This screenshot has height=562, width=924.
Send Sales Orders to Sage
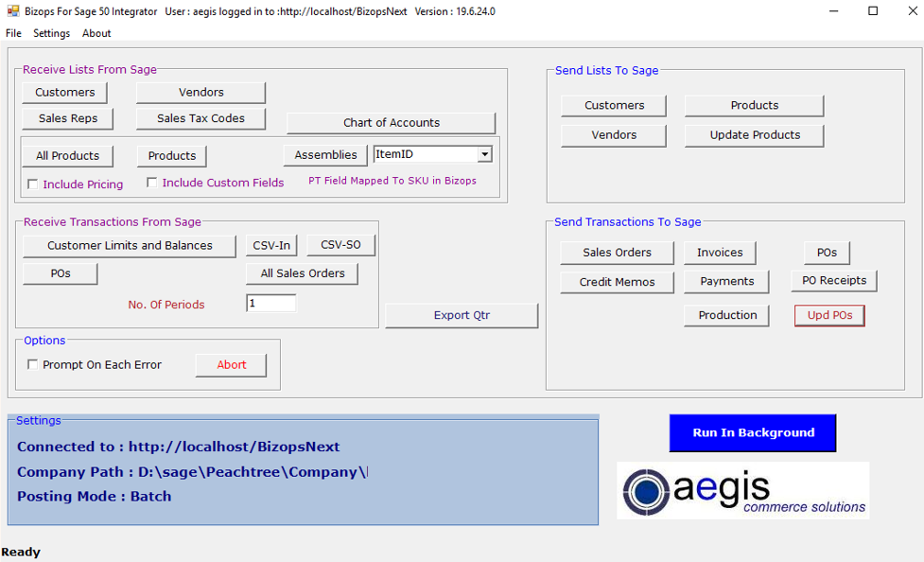pyautogui.click(x=617, y=253)
